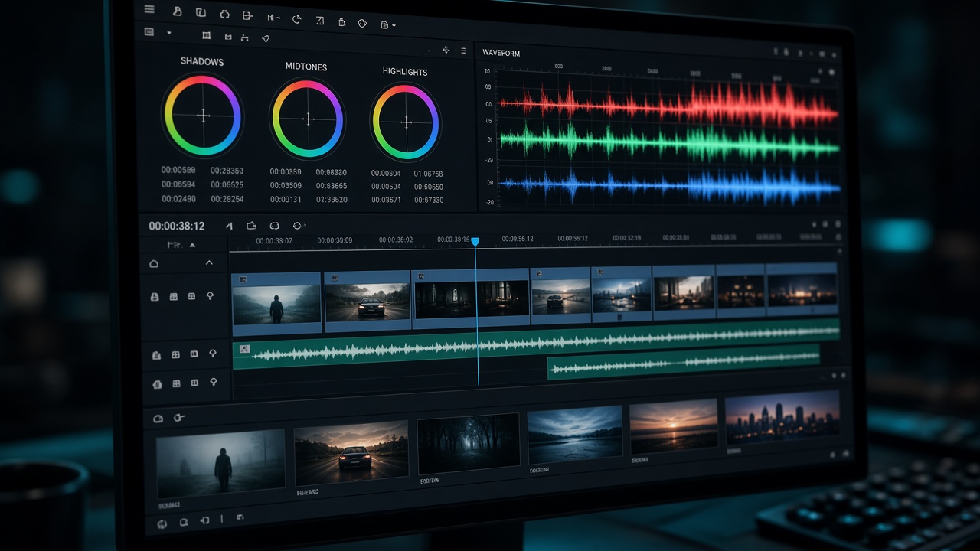980x551 pixels.
Task: Select the WAVEFORM panel tab
Action: (501, 53)
